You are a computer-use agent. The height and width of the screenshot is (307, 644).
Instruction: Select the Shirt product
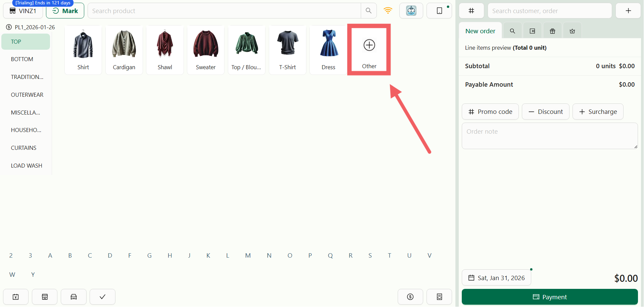(x=83, y=50)
